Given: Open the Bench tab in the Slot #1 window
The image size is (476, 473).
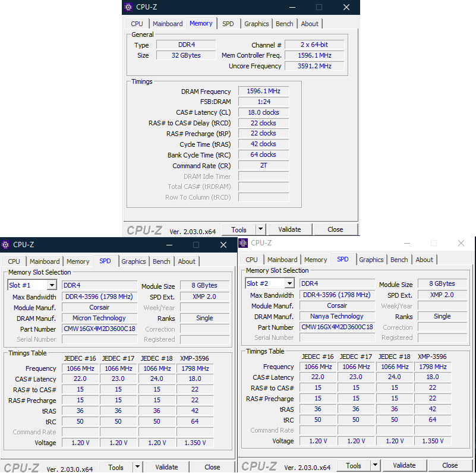Looking at the screenshot, I should 162,261.
